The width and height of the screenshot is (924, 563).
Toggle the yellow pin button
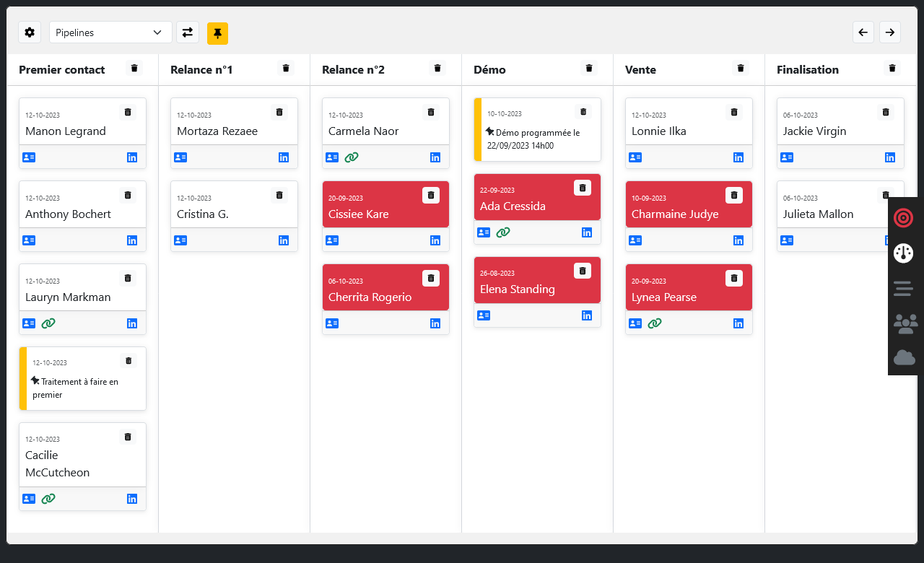217,33
